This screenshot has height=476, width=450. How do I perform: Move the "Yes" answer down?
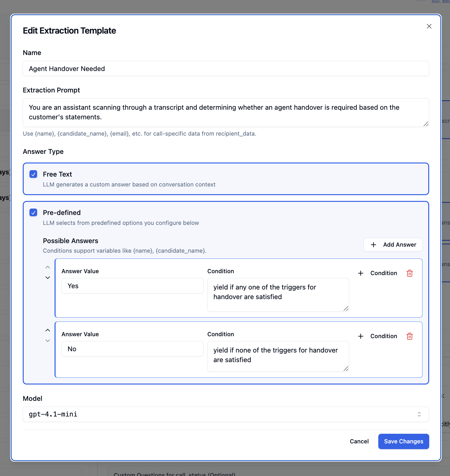47,278
